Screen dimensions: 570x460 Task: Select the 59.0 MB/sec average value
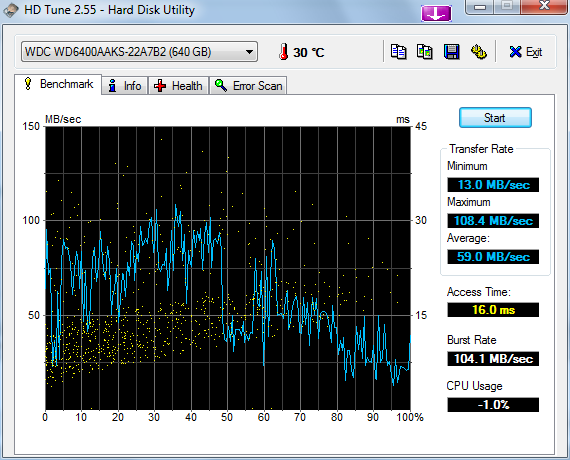[493, 257]
